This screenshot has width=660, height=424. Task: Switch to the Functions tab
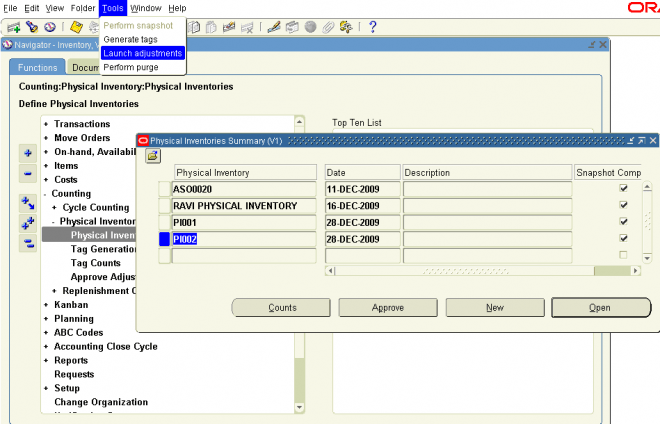point(37,67)
